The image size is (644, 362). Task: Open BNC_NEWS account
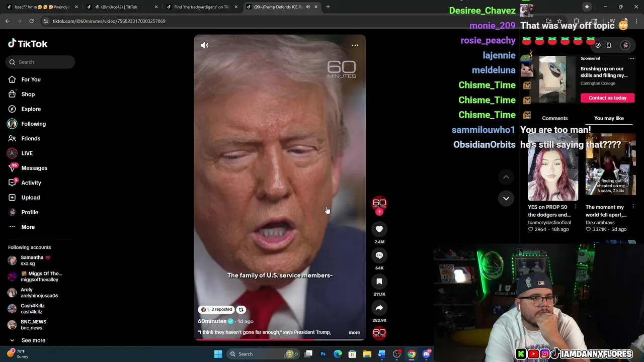(x=33, y=325)
